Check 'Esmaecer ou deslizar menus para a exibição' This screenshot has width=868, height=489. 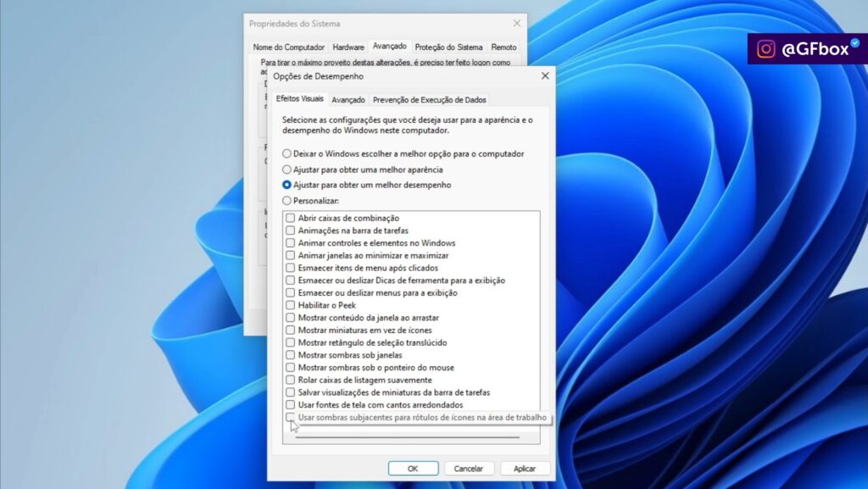click(x=290, y=292)
